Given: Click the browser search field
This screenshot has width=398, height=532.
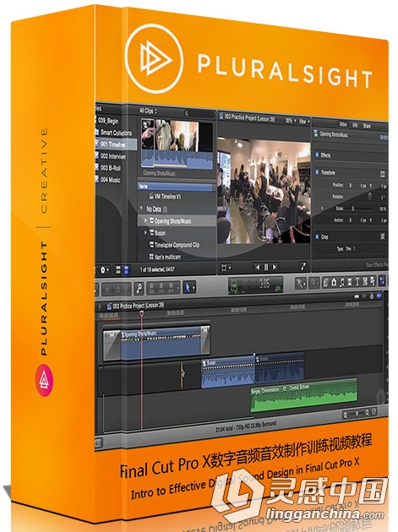Looking at the screenshot, I should pos(199,113).
